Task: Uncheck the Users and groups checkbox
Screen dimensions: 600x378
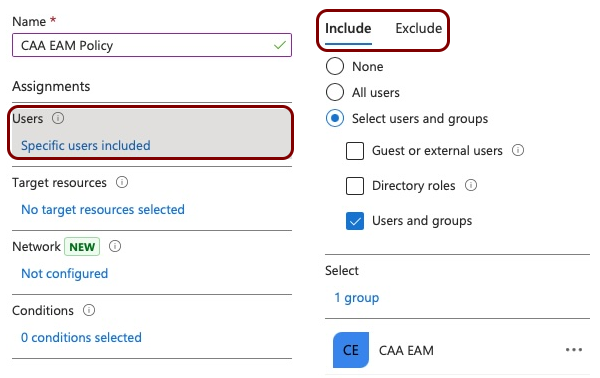Action: click(355, 221)
